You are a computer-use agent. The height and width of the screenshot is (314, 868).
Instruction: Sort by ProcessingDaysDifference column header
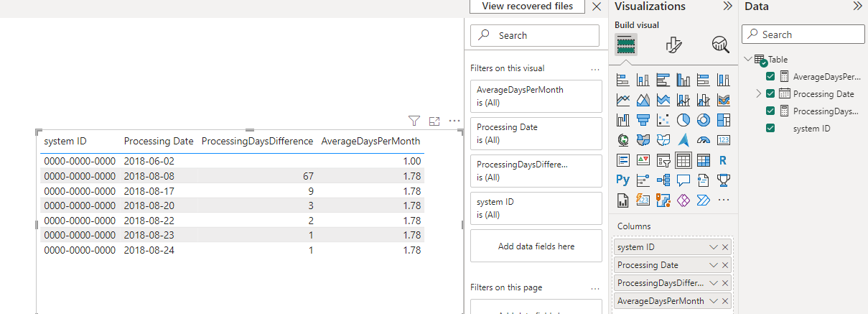(x=257, y=141)
